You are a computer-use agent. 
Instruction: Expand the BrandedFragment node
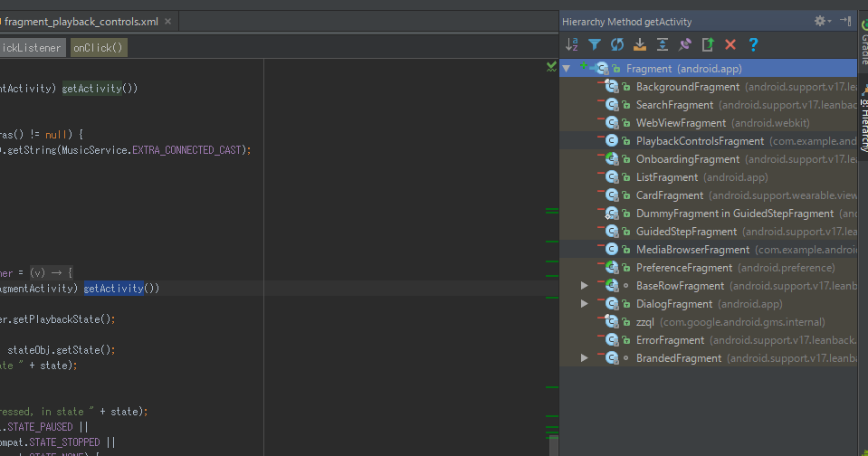585,358
